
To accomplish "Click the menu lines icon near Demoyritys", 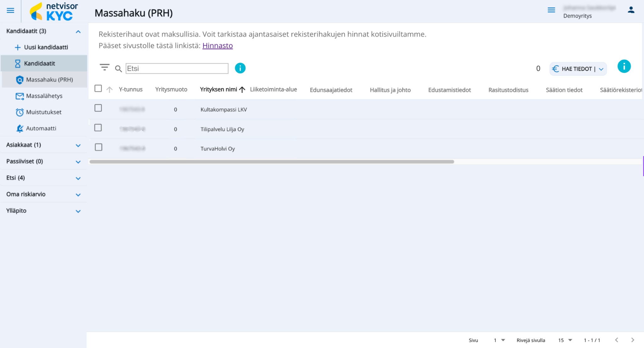I will [x=551, y=10].
